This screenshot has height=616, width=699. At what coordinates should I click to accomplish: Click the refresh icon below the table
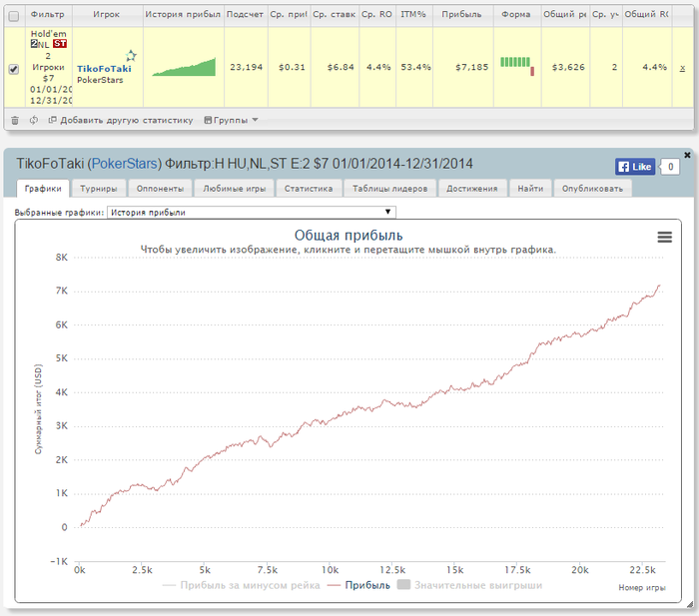[x=34, y=120]
